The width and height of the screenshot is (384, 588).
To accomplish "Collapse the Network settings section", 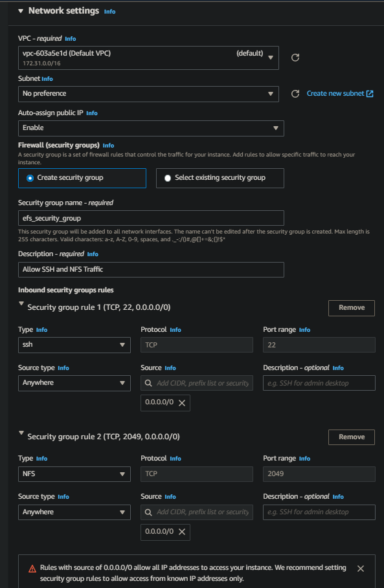I will click(21, 11).
